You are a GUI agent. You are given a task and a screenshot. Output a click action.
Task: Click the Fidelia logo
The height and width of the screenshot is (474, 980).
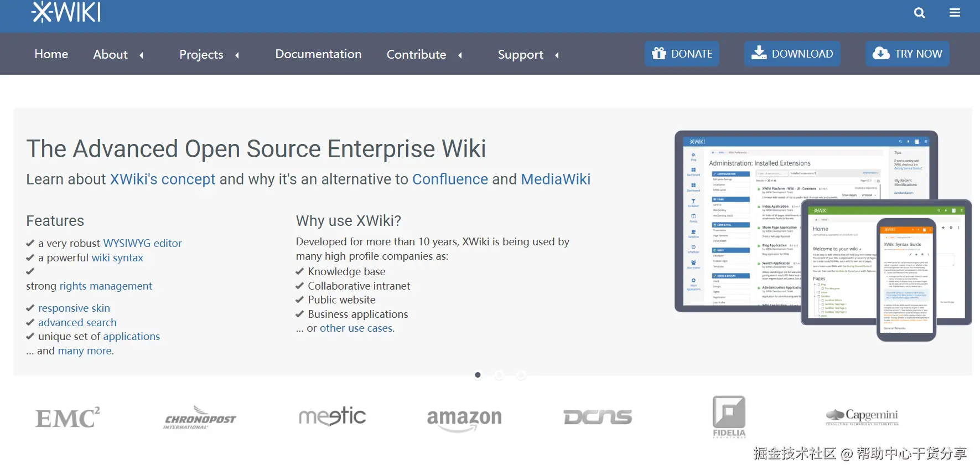[729, 417]
